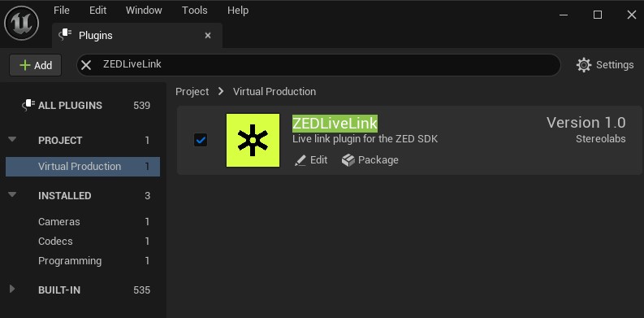
Task: Click the ZEDLiveLink plugin thumbnail
Action: (x=253, y=140)
